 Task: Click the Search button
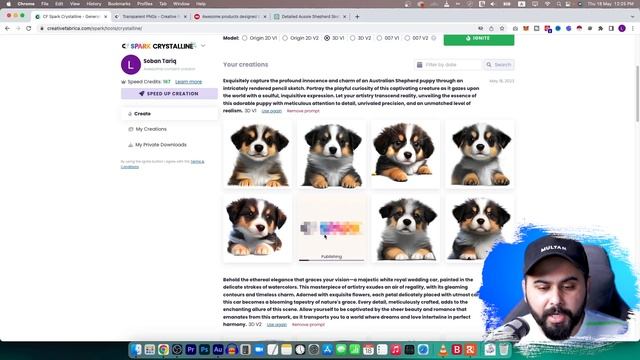click(x=499, y=64)
